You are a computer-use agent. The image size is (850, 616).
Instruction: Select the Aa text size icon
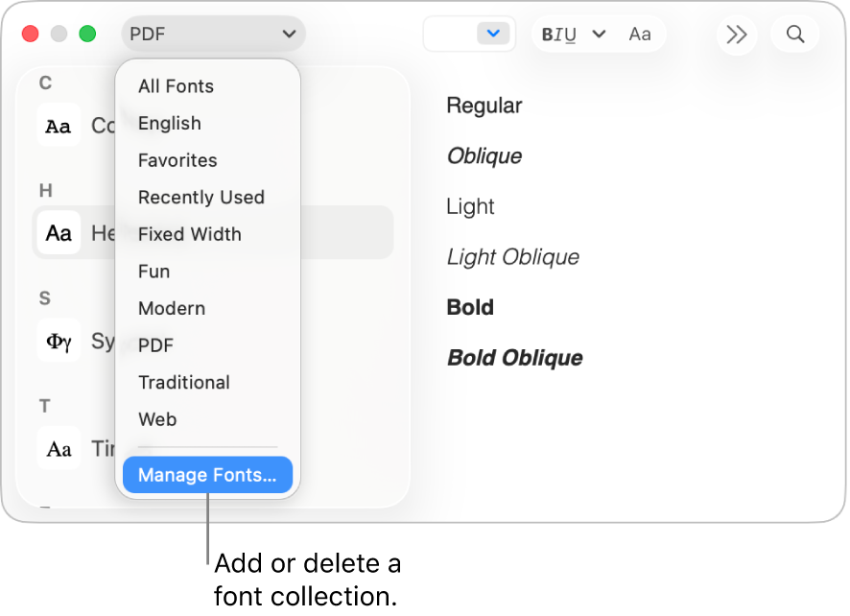640,34
